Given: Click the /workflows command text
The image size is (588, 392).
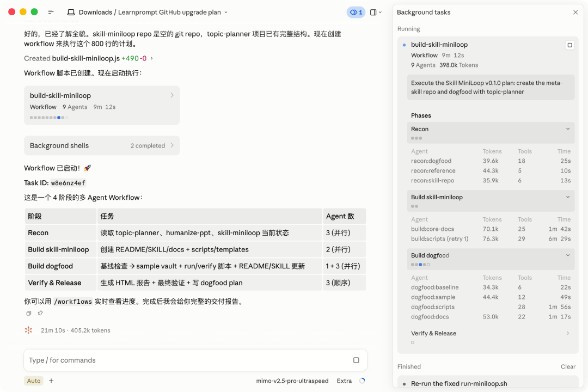Looking at the screenshot, I should coord(73,302).
